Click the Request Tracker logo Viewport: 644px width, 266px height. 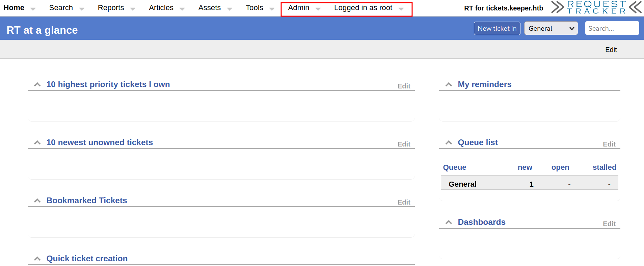tap(596, 7)
